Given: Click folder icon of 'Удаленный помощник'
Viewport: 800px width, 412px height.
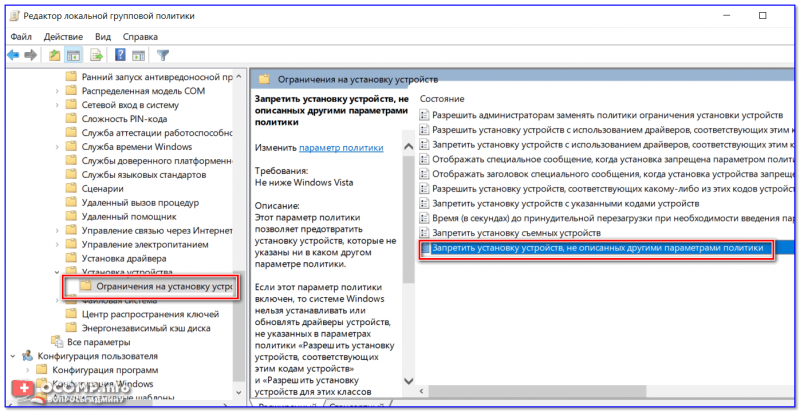Looking at the screenshot, I should [71, 216].
